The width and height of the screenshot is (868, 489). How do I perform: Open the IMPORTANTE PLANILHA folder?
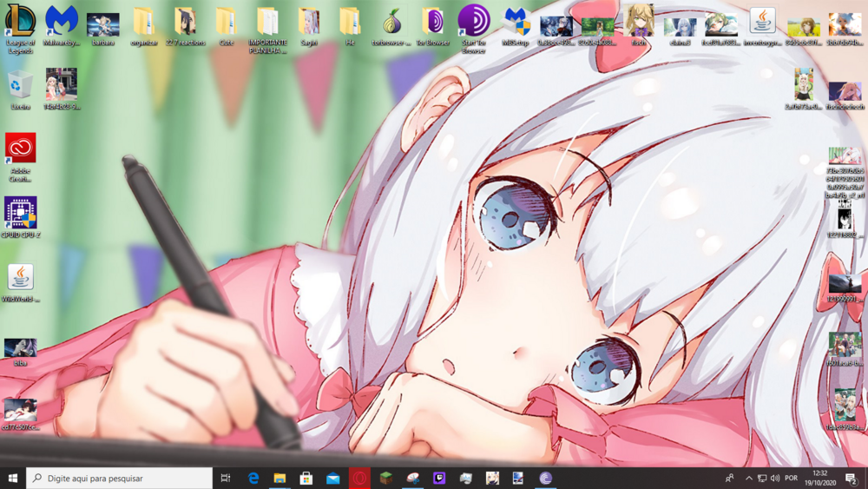click(x=267, y=30)
